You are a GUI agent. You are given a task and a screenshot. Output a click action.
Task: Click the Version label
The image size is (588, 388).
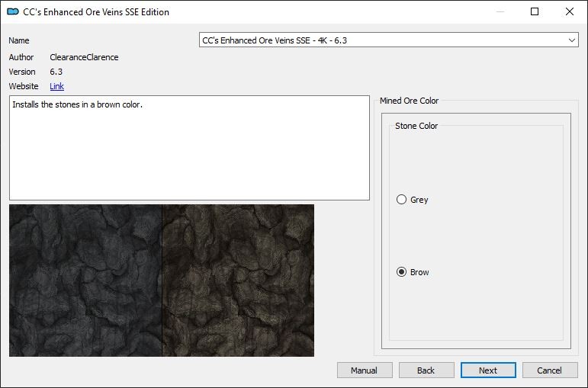[x=22, y=72]
